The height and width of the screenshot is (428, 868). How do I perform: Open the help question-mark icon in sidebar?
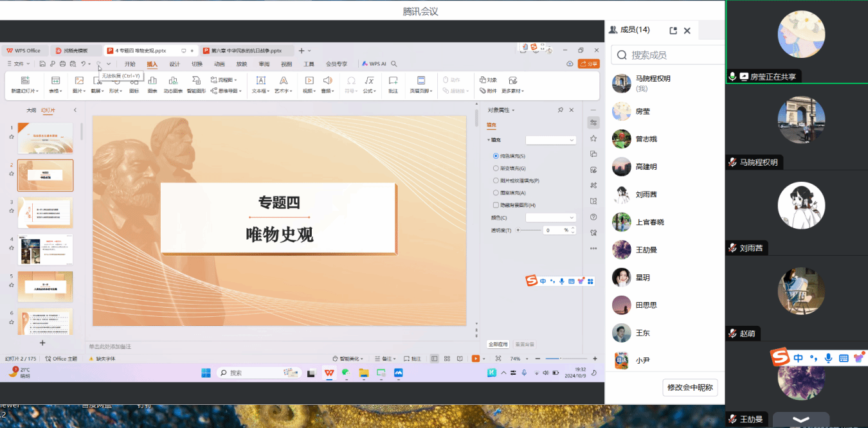(x=593, y=217)
